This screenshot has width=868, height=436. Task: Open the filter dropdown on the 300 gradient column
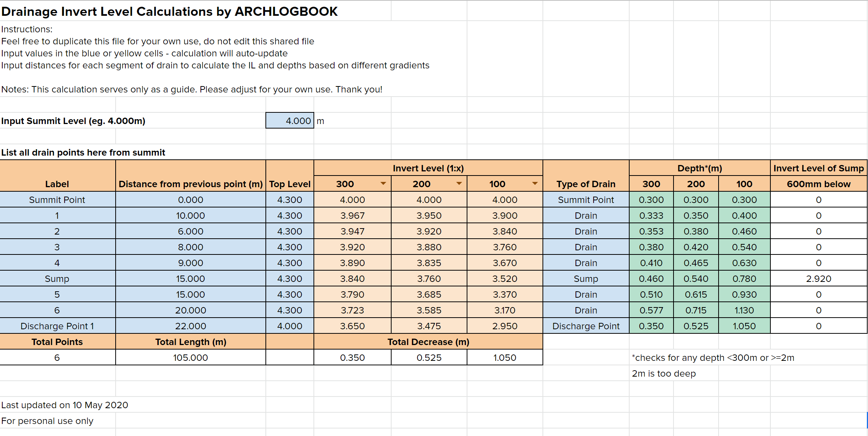click(383, 184)
